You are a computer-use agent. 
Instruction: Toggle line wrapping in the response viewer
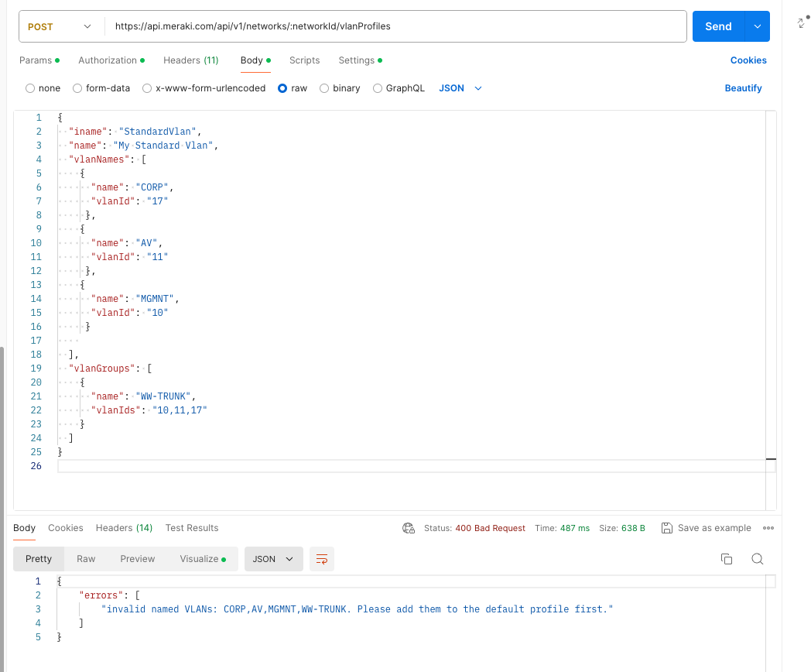[322, 558]
